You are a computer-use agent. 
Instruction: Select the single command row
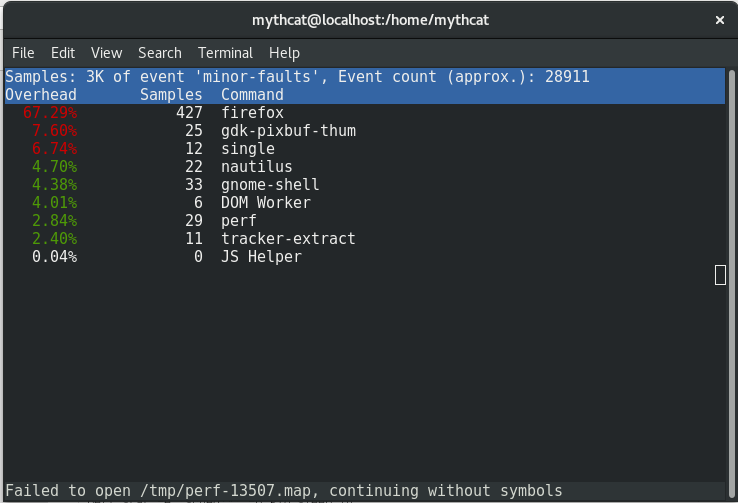[x=365, y=149]
